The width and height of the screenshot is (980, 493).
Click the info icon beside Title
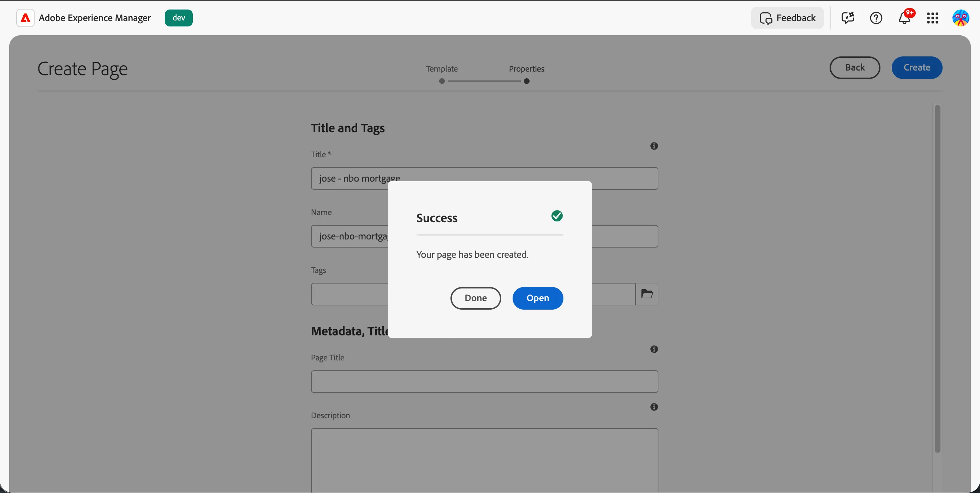pos(654,146)
